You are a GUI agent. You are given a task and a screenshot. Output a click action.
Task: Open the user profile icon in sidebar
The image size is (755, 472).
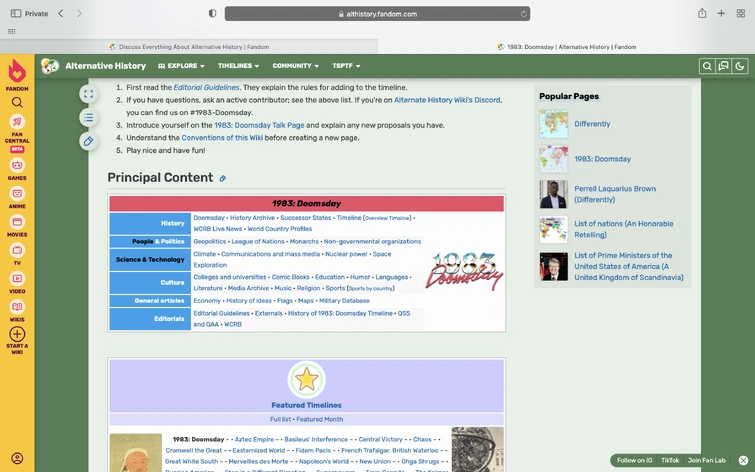pyautogui.click(x=17, y=458)
